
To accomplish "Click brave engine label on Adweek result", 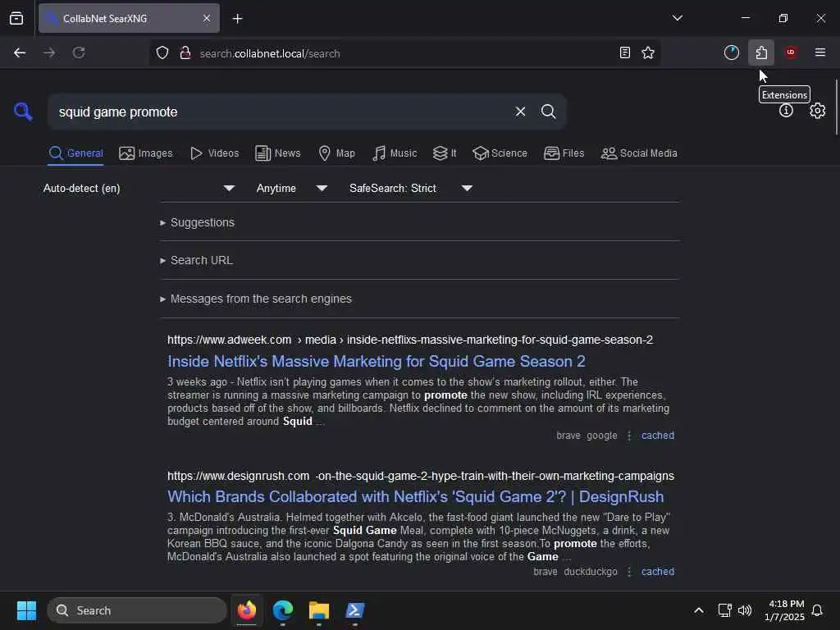I will coord(568,436).
